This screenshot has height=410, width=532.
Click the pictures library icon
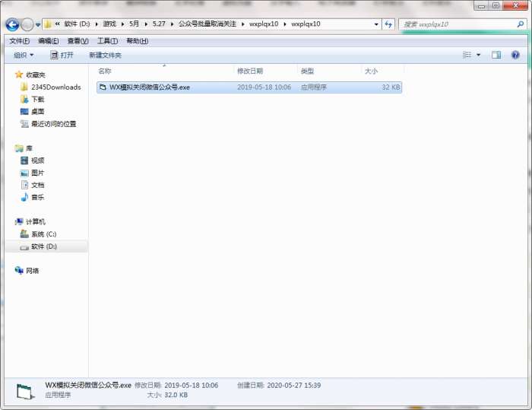[24, 173]
